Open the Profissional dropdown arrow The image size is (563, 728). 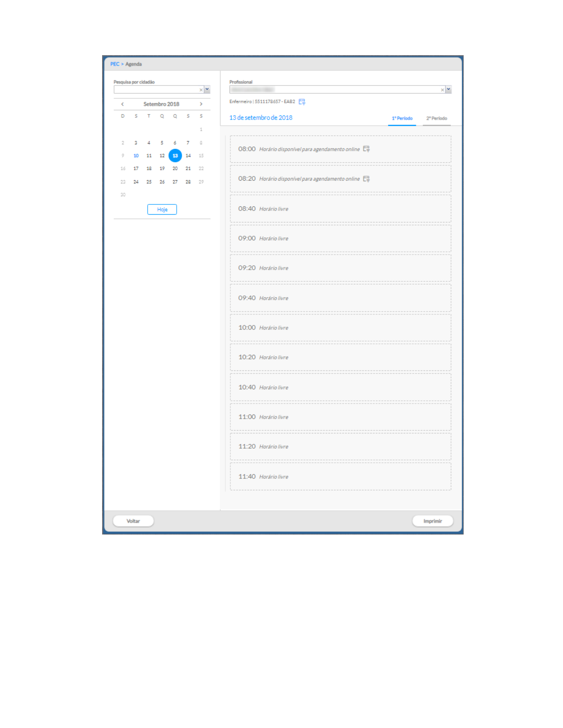(448, 90)
